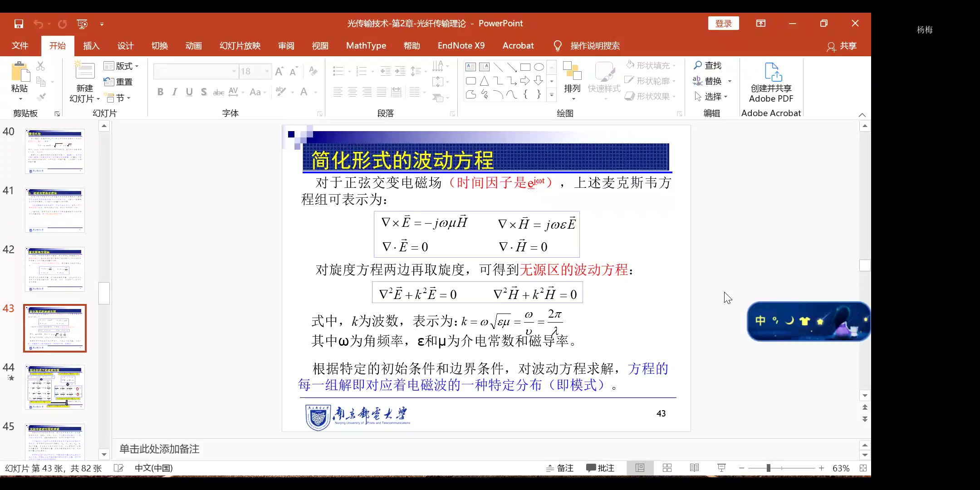Click the Cut scissors icon

click(40, 66)
